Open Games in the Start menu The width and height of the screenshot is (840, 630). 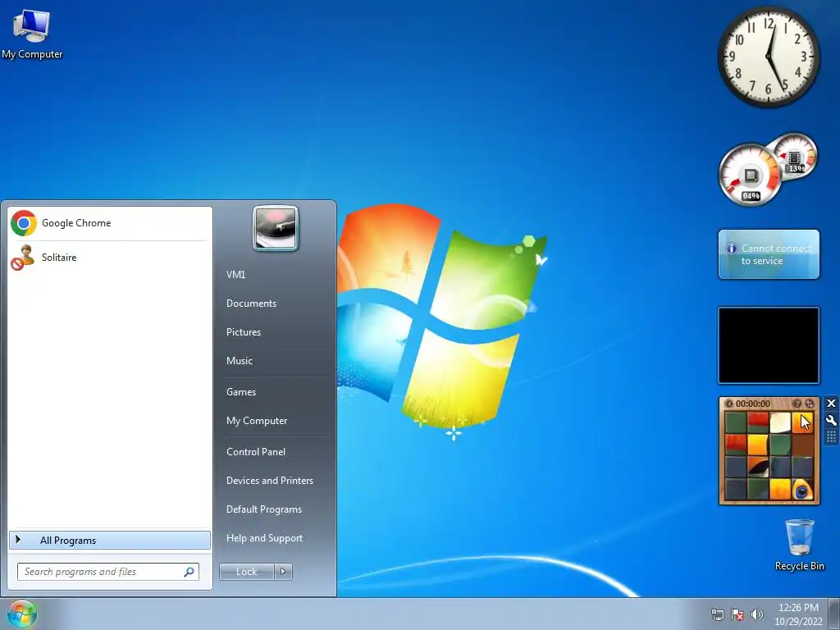pos(241,392)
